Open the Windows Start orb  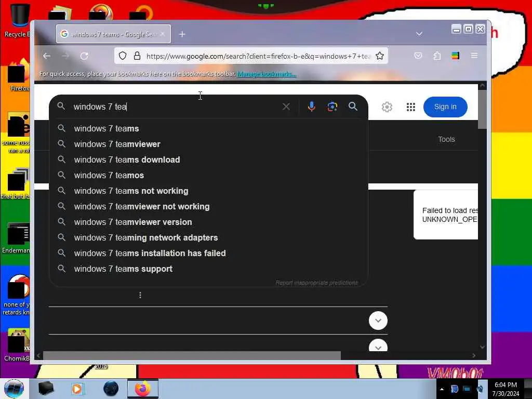tap(14, 389)
